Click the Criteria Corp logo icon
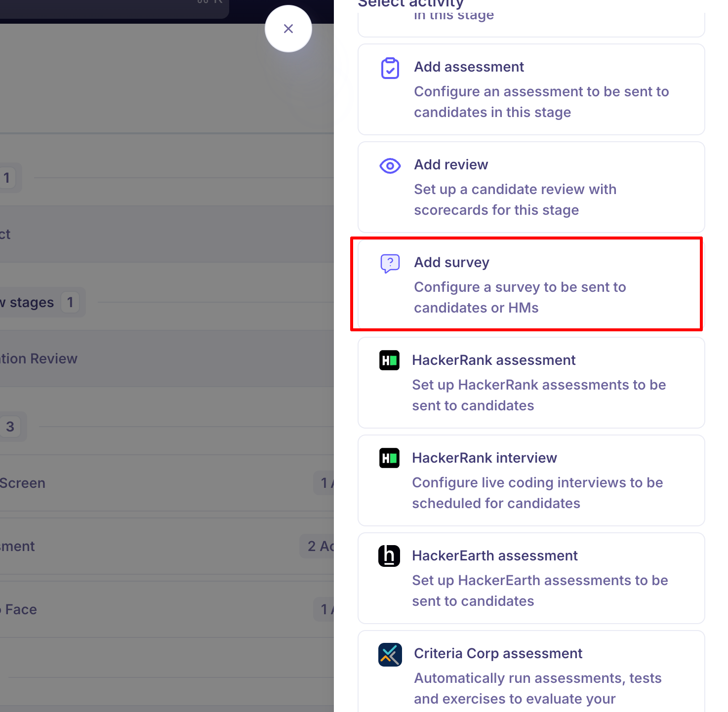This screenshot has height=712, width=728. tap(390, 655)
